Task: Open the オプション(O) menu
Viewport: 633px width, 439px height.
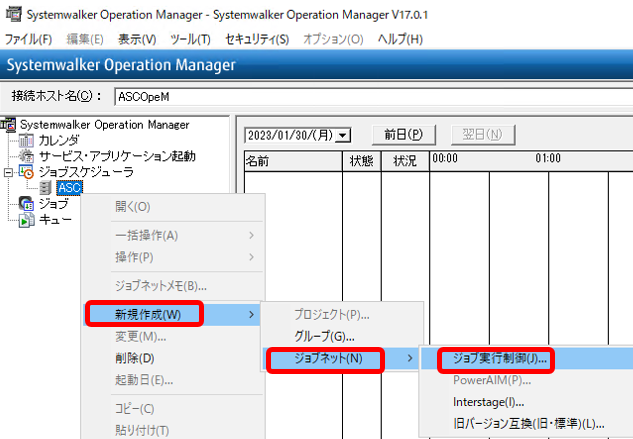Action: [333, 39]
